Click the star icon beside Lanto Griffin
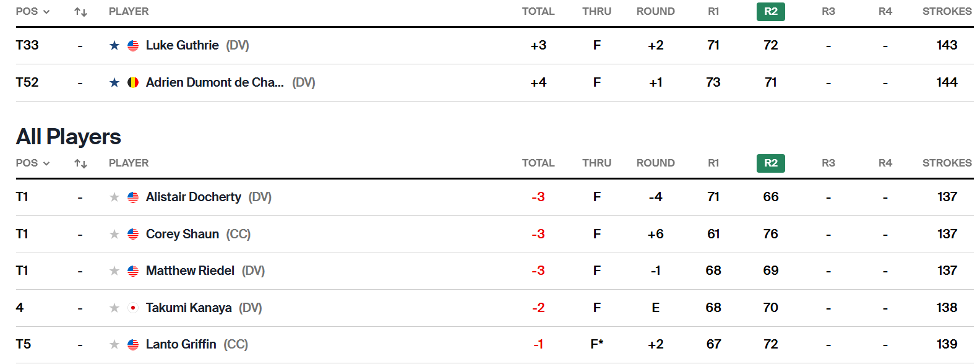The width and height of the screenshot is (980, 364). pos(114,344)
